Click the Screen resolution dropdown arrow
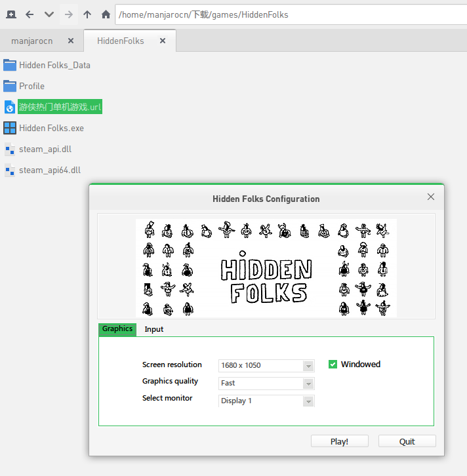 308,366
